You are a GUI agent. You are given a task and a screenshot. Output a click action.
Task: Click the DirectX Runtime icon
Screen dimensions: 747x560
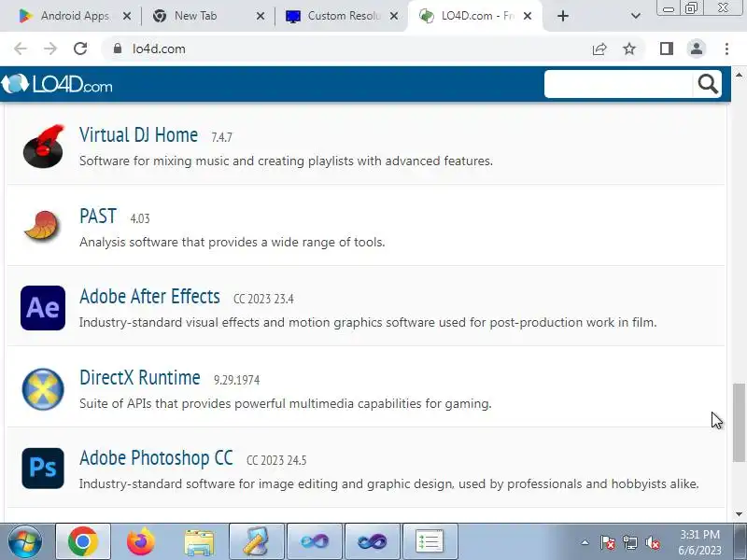(43, 388)
